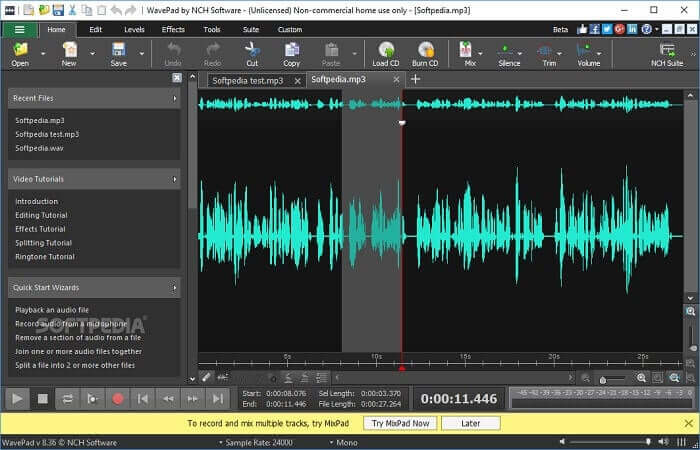
Task: Close the left sidebar panel
Action: click(177, 77)
